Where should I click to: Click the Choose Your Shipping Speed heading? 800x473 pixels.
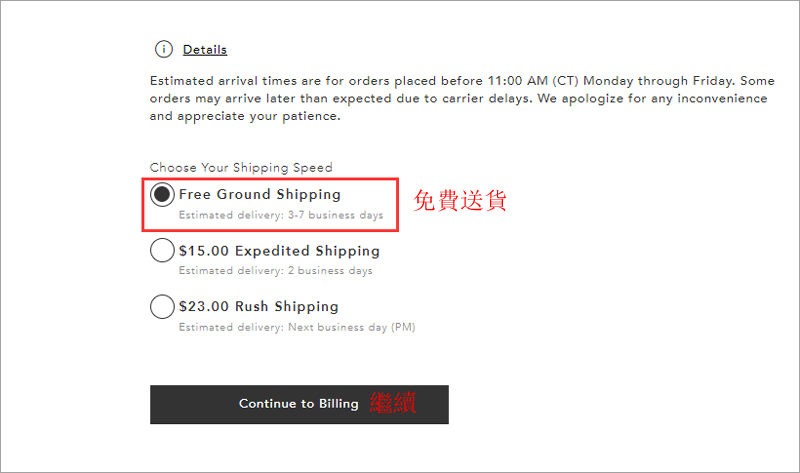tap(241, 168)
